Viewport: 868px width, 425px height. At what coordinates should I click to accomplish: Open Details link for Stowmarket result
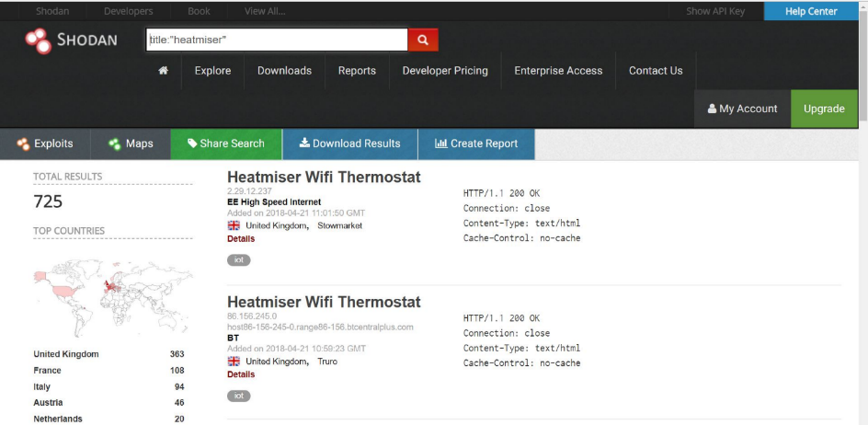[x=241, y=239]
